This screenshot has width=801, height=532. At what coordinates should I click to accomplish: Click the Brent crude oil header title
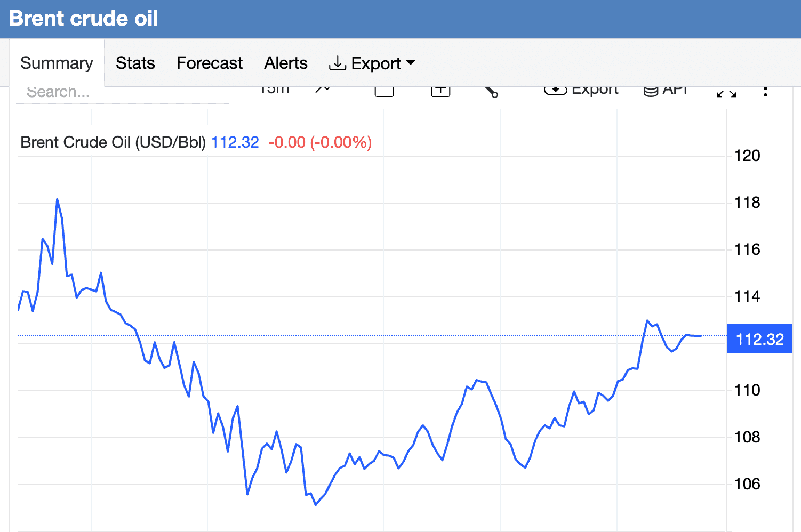[x=84, y=19]
